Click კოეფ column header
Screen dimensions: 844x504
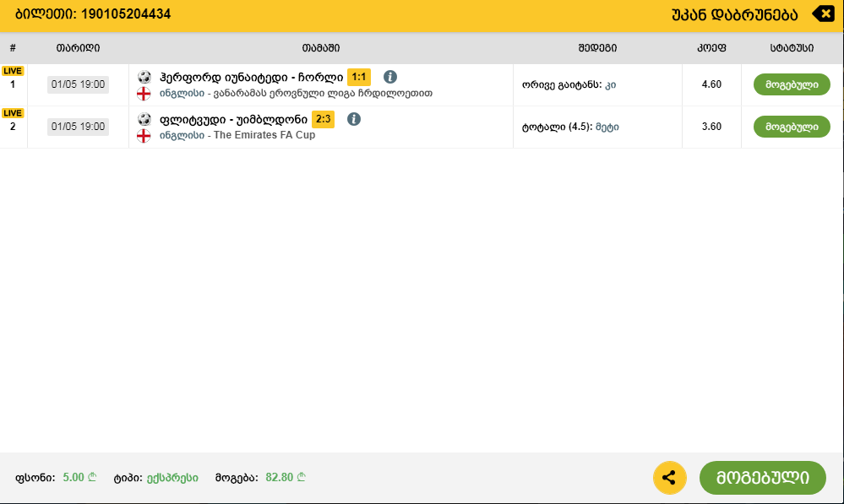[x=711, y=48]
